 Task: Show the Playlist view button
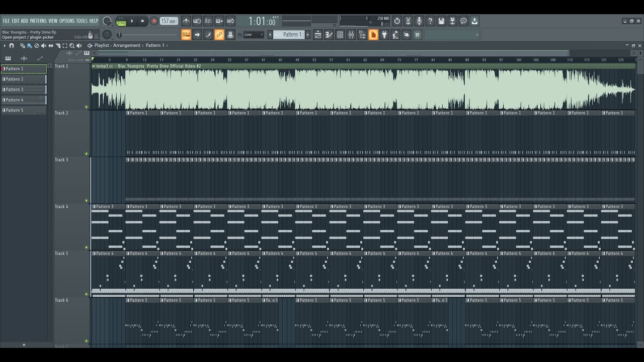coord(318,35)
